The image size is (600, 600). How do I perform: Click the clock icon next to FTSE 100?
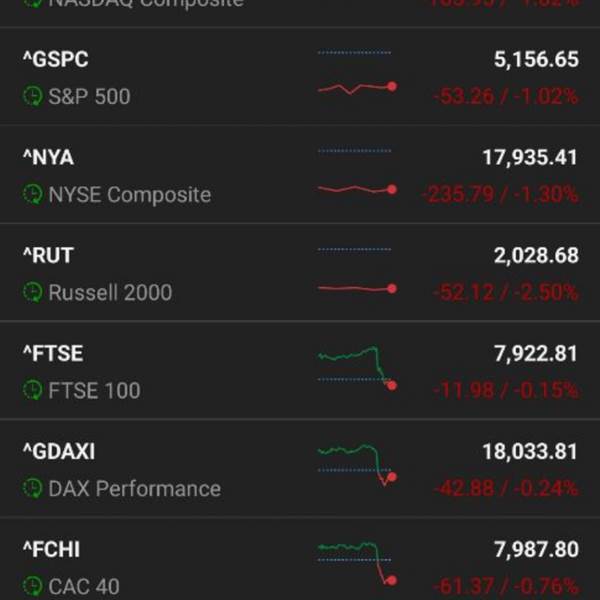(x=32, y=390)
